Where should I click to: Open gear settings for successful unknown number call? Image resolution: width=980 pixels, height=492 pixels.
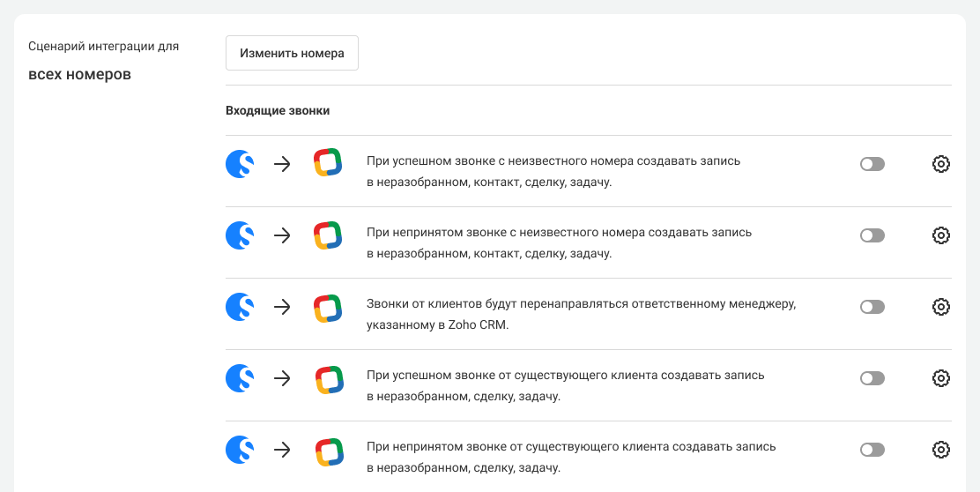940,164
